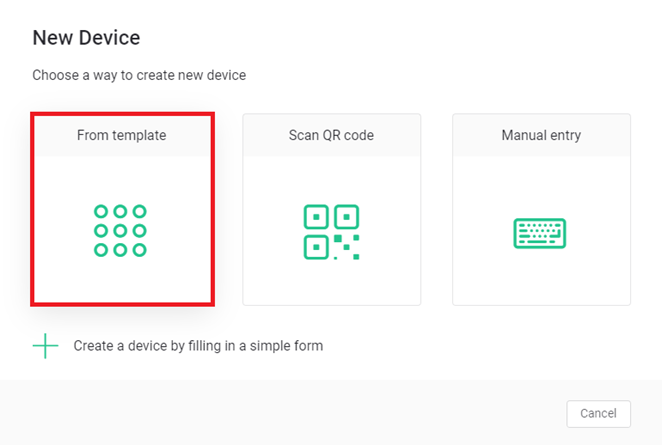The image size is (662, 445).
Task: Click the "Choose a way to create new device" text
Action: click(139, 75)
